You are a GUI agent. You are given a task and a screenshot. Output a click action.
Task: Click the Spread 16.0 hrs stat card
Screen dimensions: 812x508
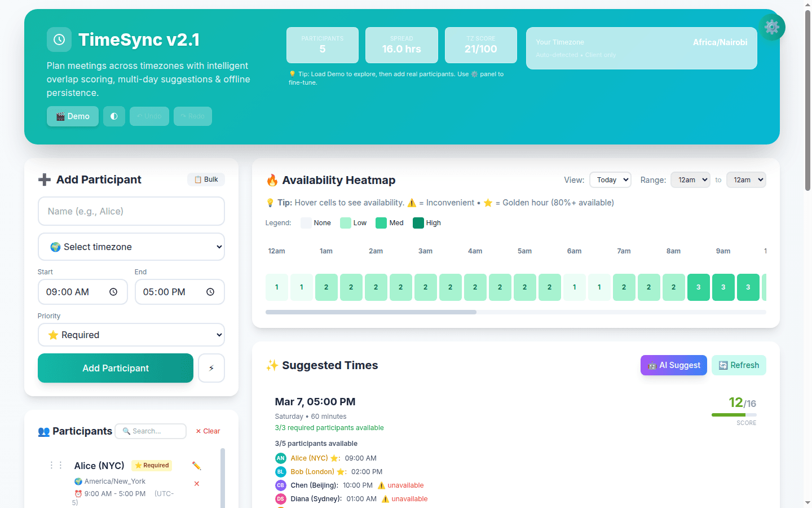pos(401,45)
